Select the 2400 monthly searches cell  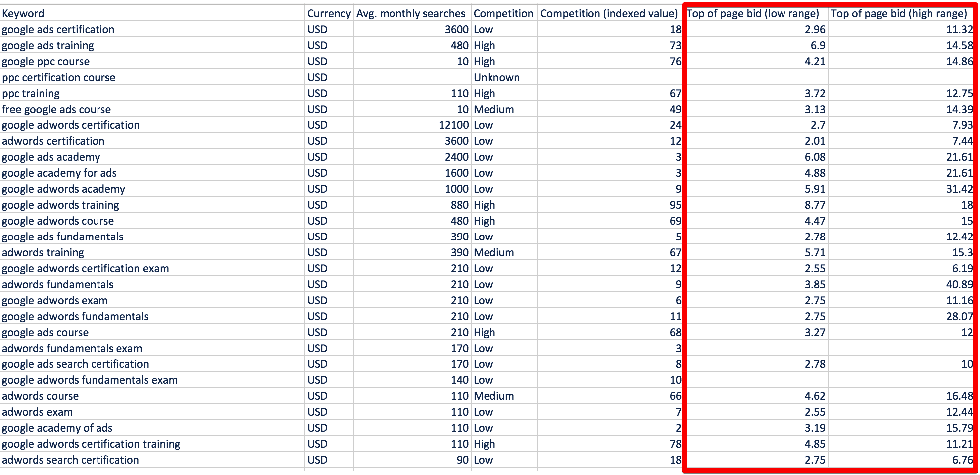coord(412,157)
